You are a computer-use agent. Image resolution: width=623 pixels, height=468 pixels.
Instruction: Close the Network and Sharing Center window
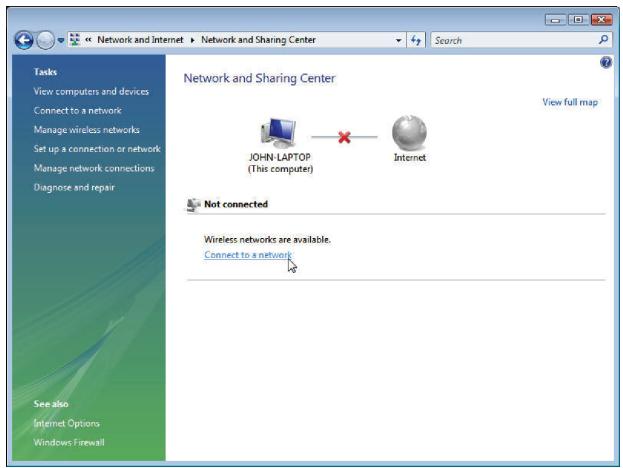tap(601, 19)
